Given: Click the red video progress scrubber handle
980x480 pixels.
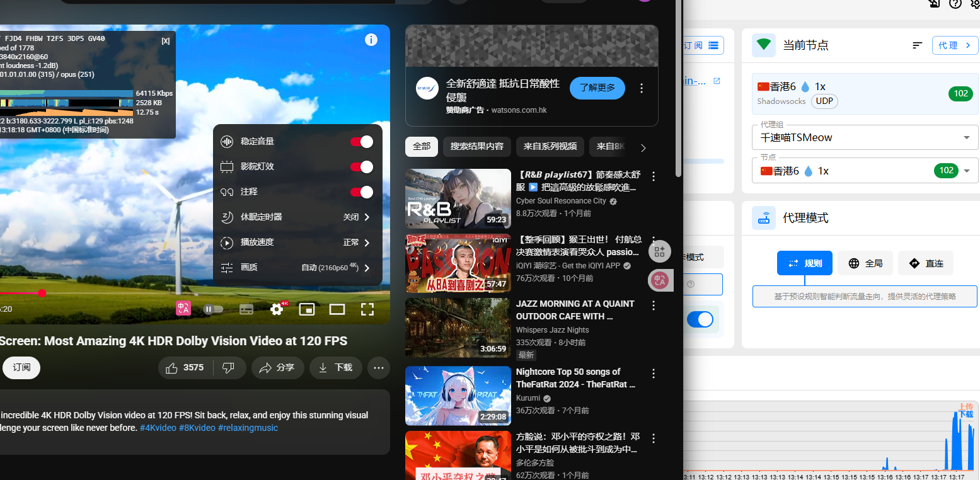Looking at the screenshot, I should click(x=42, y=293).
